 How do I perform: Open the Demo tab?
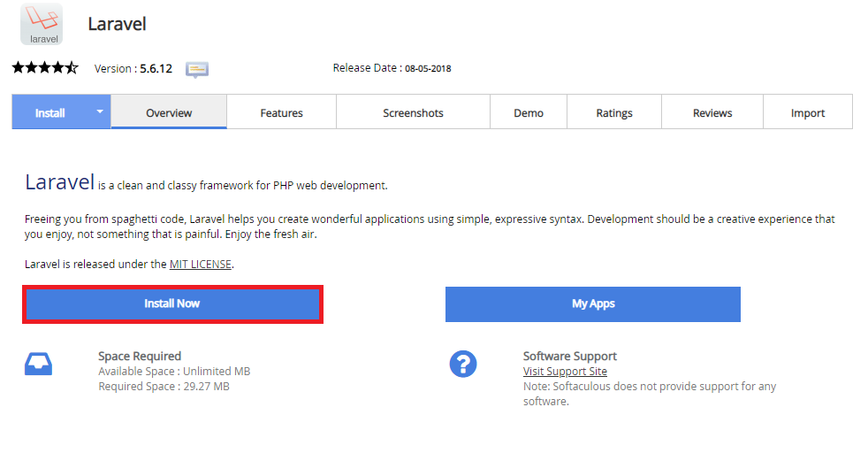click(529, 113)
